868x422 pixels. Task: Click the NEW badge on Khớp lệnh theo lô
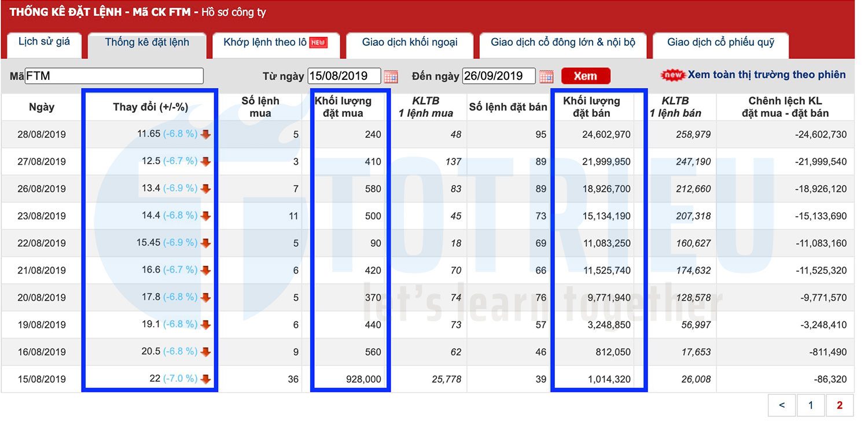coord(318,42)
